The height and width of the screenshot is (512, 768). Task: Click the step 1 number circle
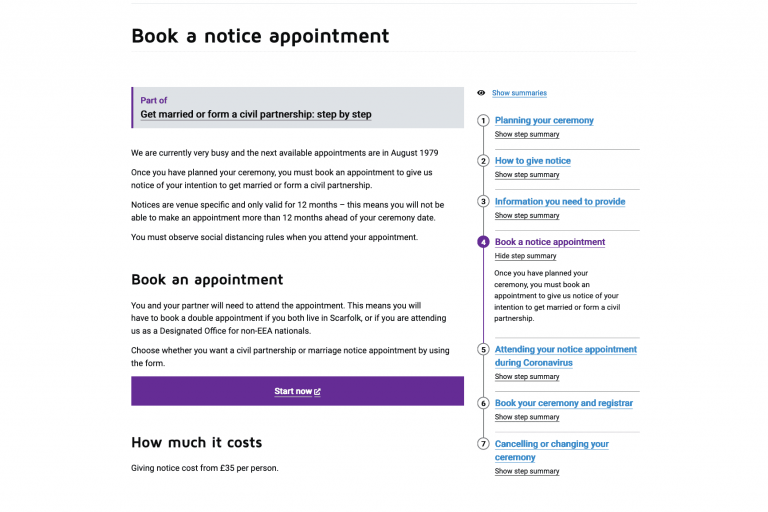[x=483, y=121]
